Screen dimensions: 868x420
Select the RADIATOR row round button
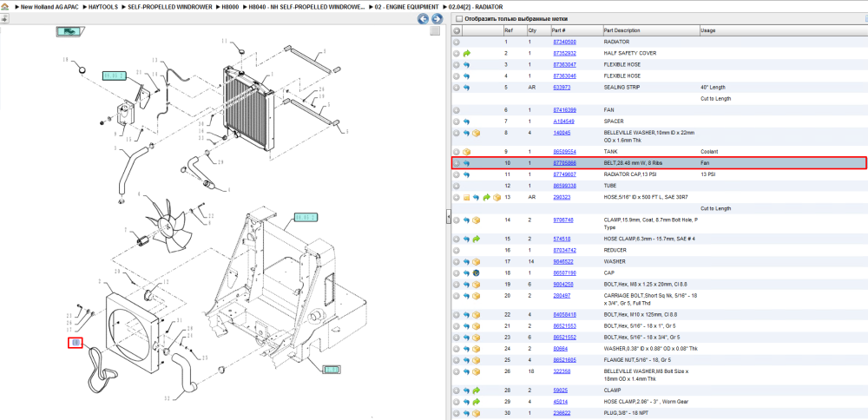[x=457, y=42]
